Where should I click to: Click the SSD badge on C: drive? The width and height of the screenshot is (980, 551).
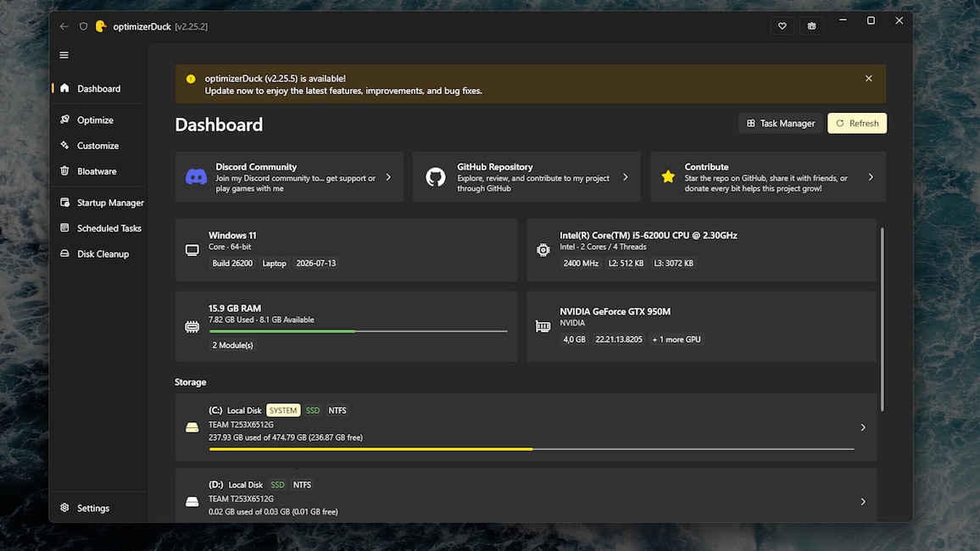pos(313,410)
